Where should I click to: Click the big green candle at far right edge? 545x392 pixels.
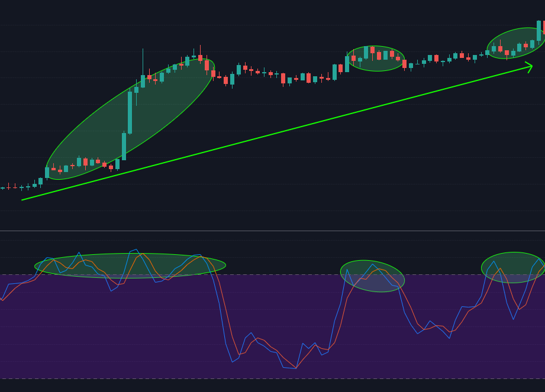538,31
